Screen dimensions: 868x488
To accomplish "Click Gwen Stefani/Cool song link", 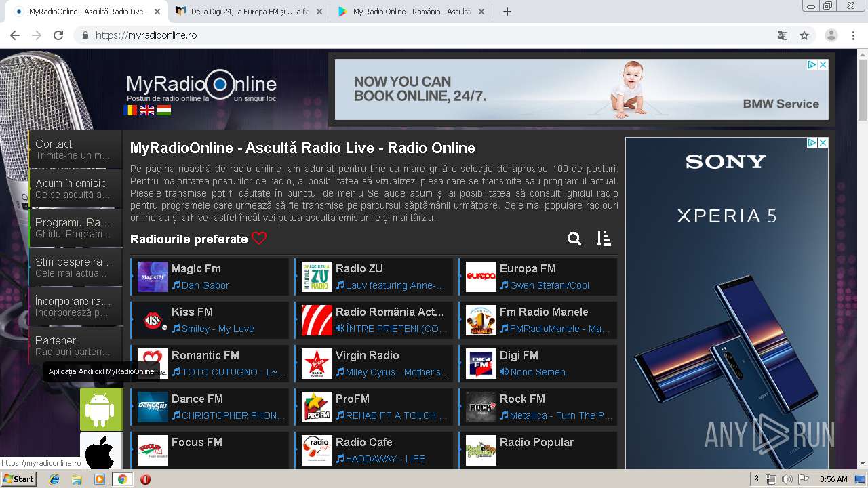I will click(x=549, y=285).
